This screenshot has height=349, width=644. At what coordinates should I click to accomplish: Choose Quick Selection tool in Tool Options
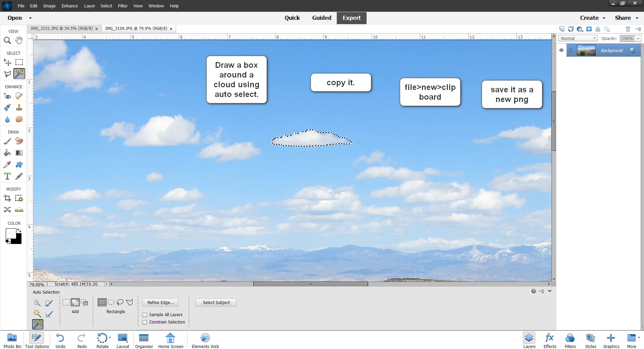point(37,303)
